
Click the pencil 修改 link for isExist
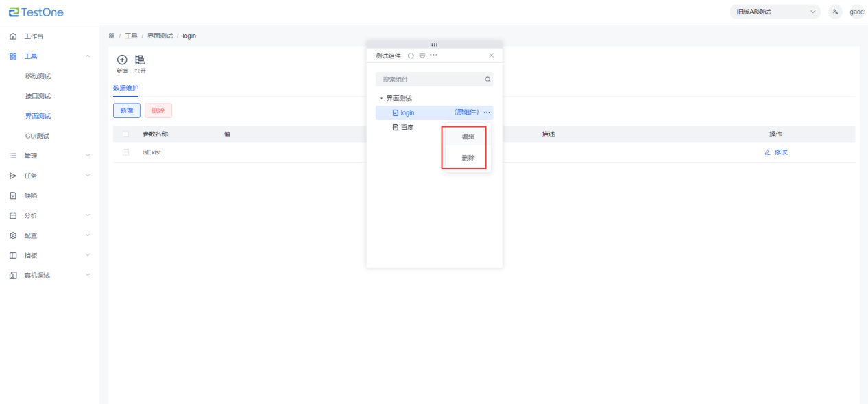[x=776, y=152]
